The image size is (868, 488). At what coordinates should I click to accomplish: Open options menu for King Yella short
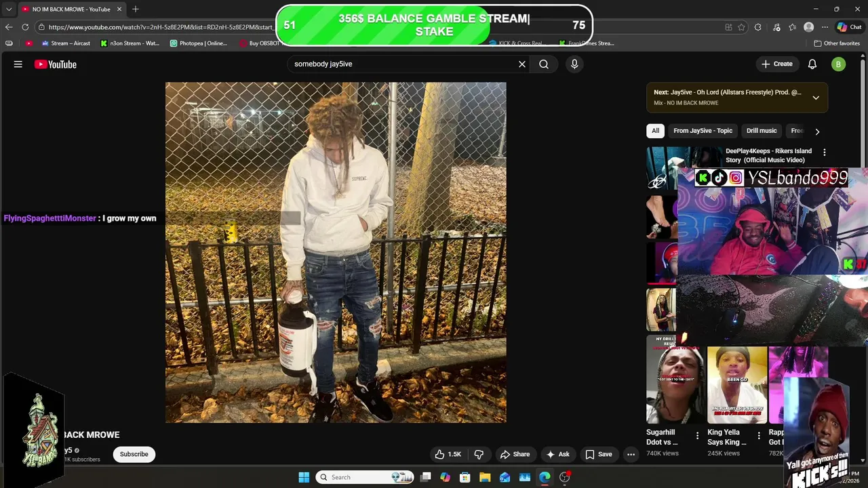759,435
